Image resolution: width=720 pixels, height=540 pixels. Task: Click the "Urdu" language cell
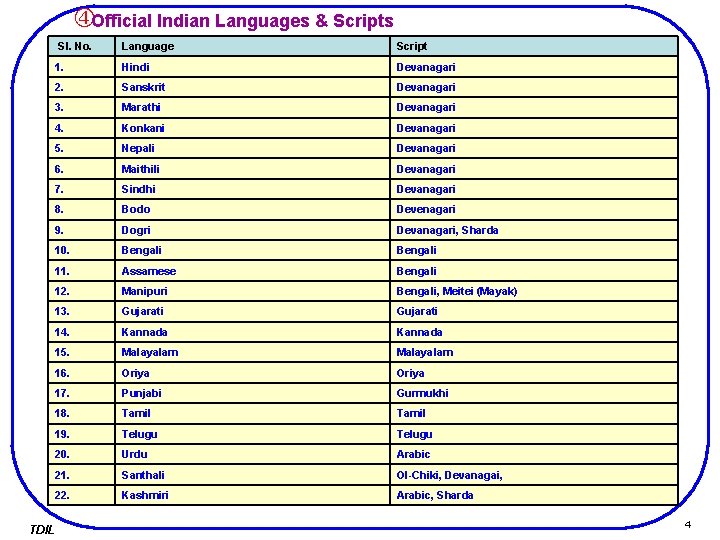pos(252,454)
